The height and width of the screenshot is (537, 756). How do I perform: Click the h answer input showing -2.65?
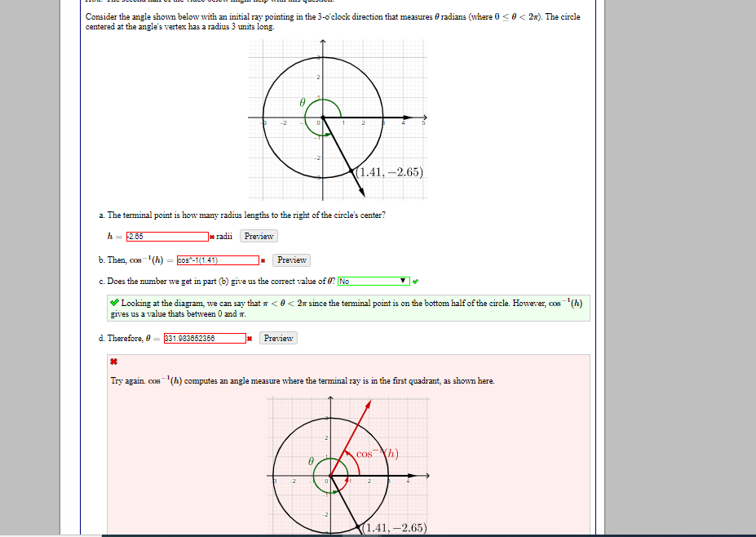point(166,237)
